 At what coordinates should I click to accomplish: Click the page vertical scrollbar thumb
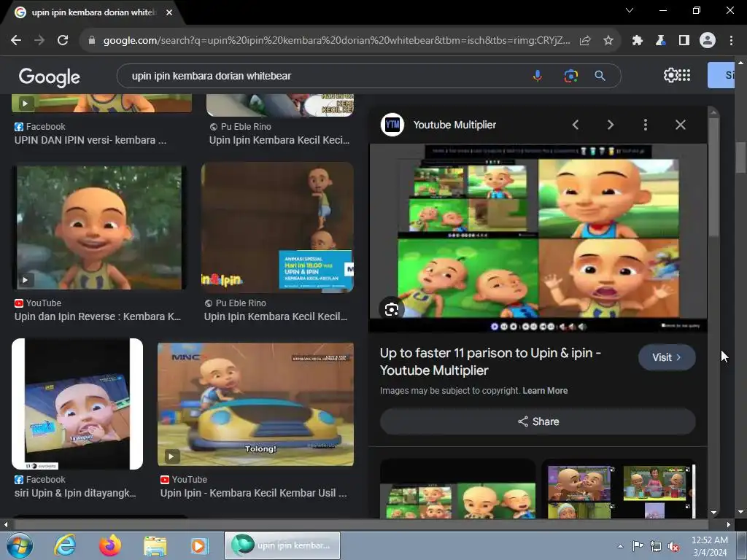pyautogui.click(x=740, y=157)
